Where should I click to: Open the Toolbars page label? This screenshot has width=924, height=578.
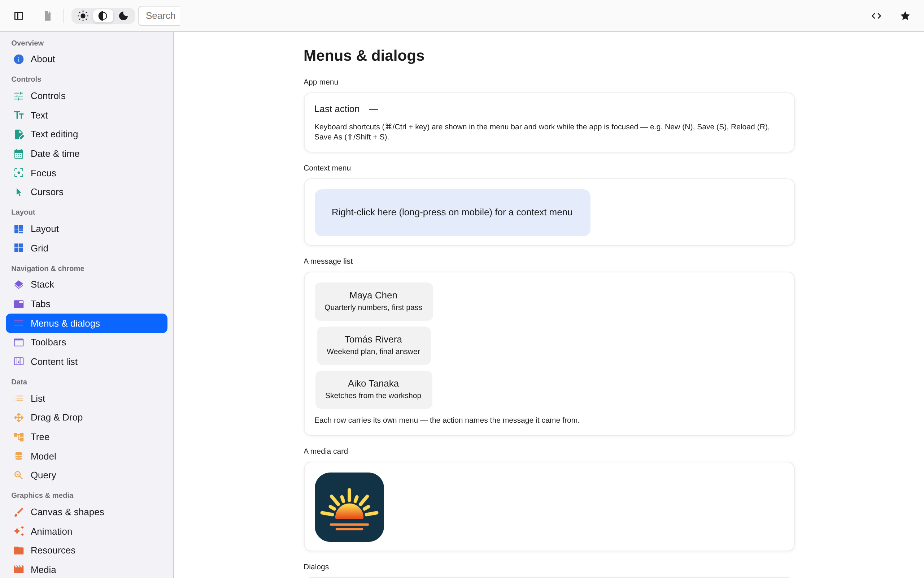tap(48, 342)
